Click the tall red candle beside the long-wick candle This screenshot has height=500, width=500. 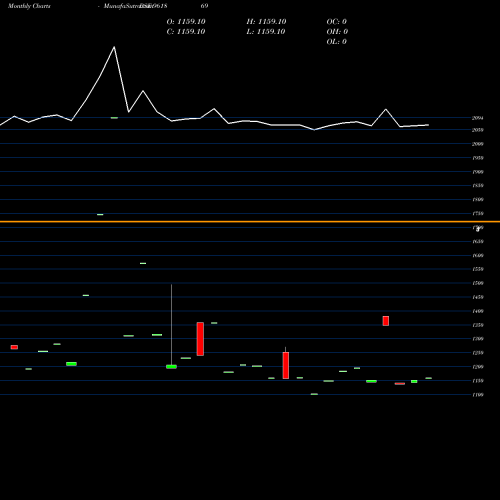pyautogui.click(x=200, y=339)
